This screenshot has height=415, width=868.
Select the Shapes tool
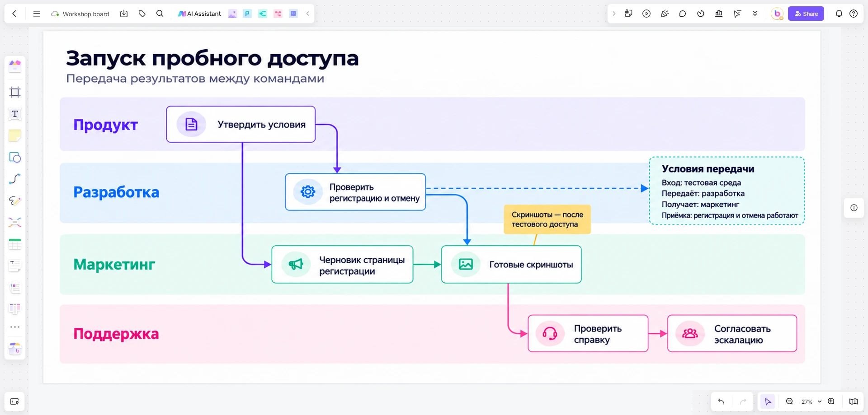pos(15,157)
